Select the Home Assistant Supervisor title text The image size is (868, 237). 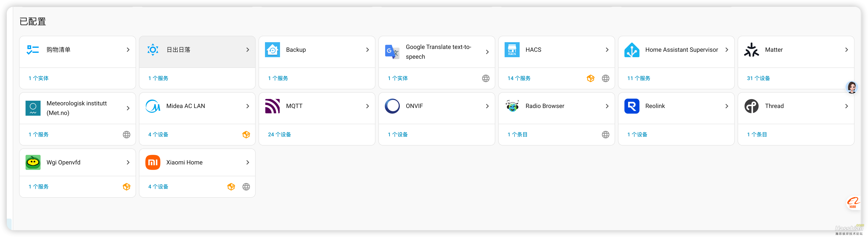(x=681, y=50)
